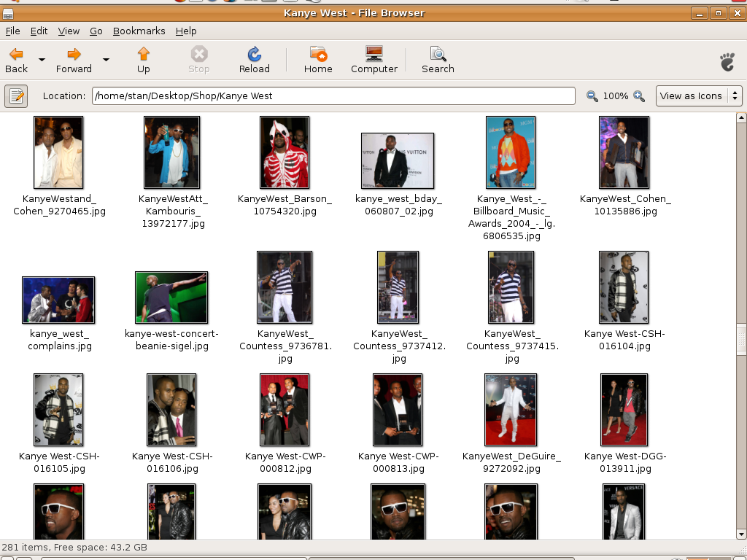
Task: Zoom out with the minus magnifier
Action: coord(592,96)
